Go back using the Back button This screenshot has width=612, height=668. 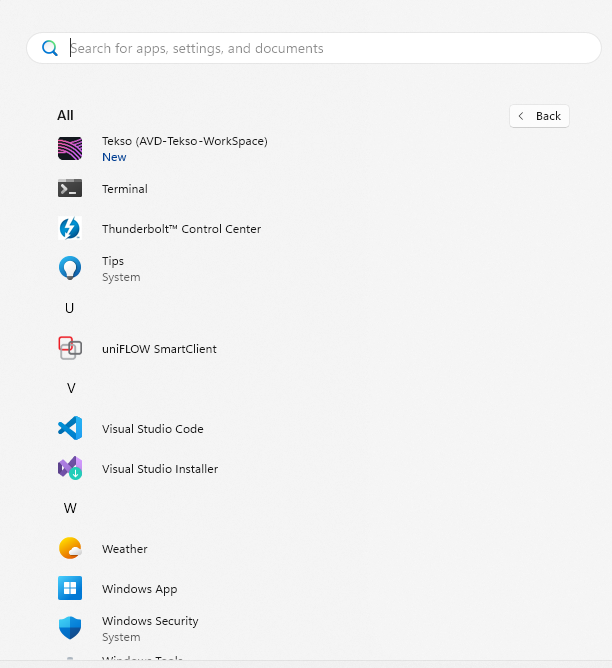point(539,116)
